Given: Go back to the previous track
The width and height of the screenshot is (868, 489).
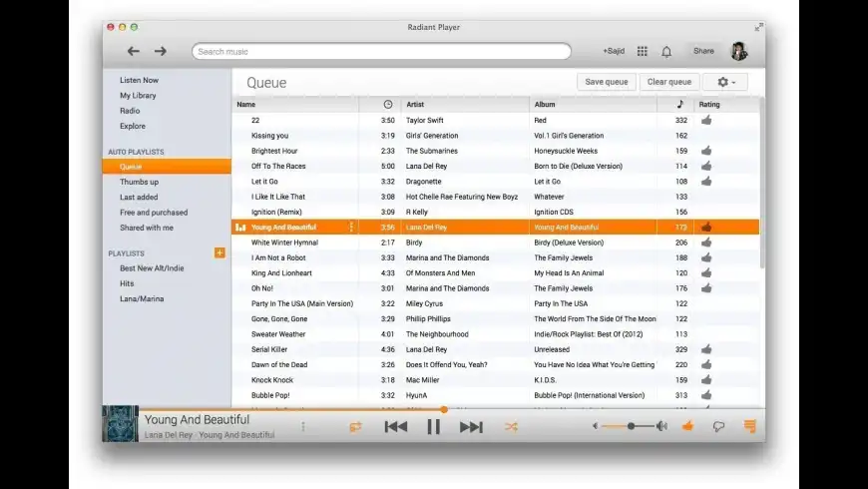Looking at the screenshot, I should tap(396, 426).
